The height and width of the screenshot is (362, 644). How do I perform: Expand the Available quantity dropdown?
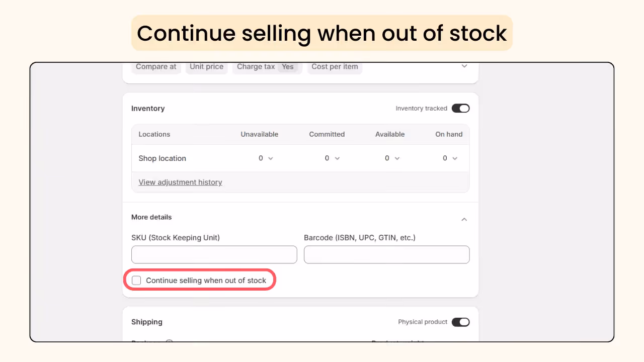point(397,158)
